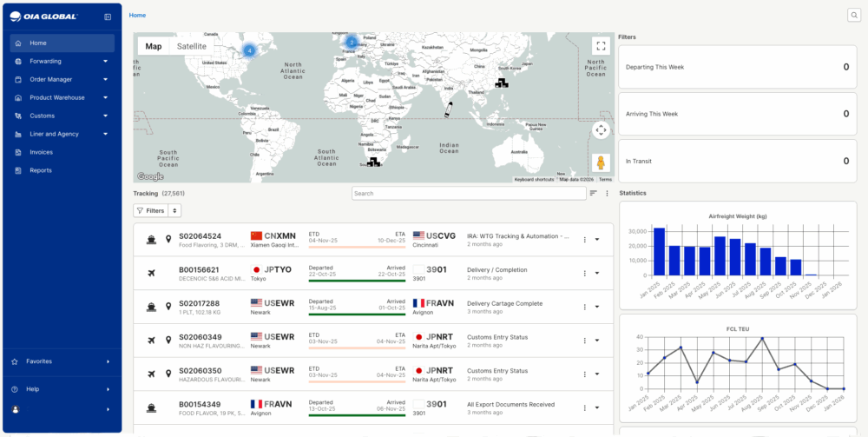This screenshot has width=868, height=437.
Task: Open the Filters sort order dropdown arrows
Action: pos(174,210)
